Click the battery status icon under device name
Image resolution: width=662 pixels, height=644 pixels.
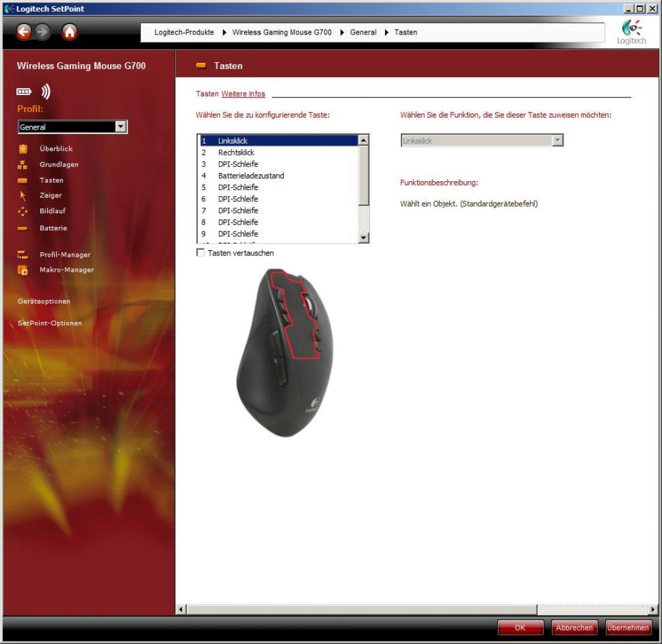pyautogui.click(x=24, y=92)
